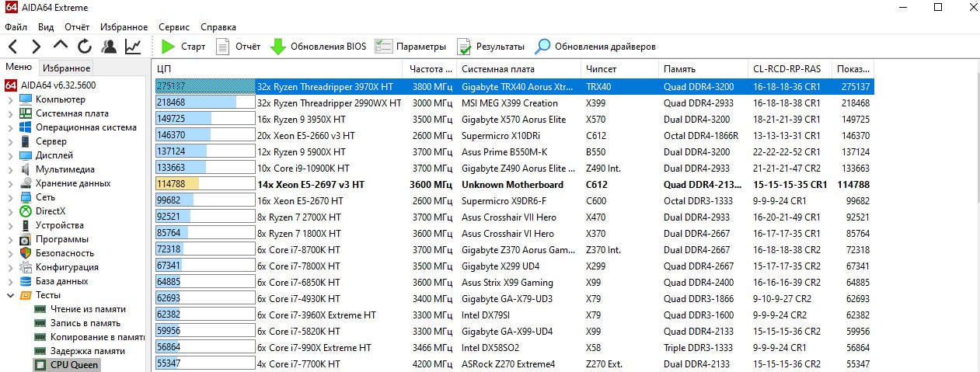
Task: Select row 6x Core i7-990X Extreme HT
Action: (x=513, y=347)
